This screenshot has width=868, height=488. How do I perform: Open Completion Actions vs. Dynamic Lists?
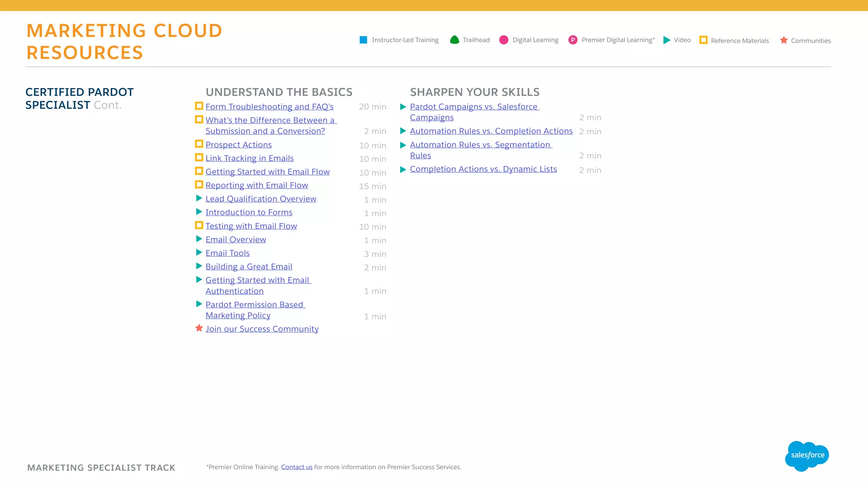[483, 169]
